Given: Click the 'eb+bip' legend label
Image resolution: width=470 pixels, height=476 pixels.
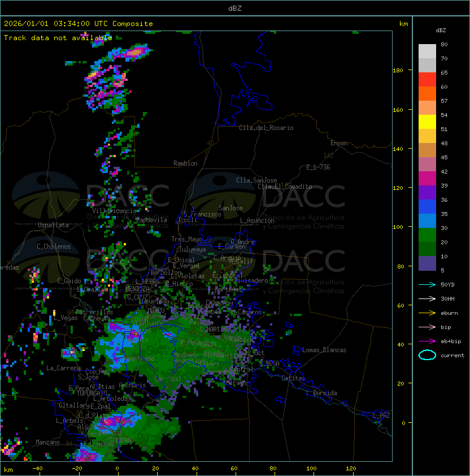Looking at the screenshot, I should coord(451,341).
